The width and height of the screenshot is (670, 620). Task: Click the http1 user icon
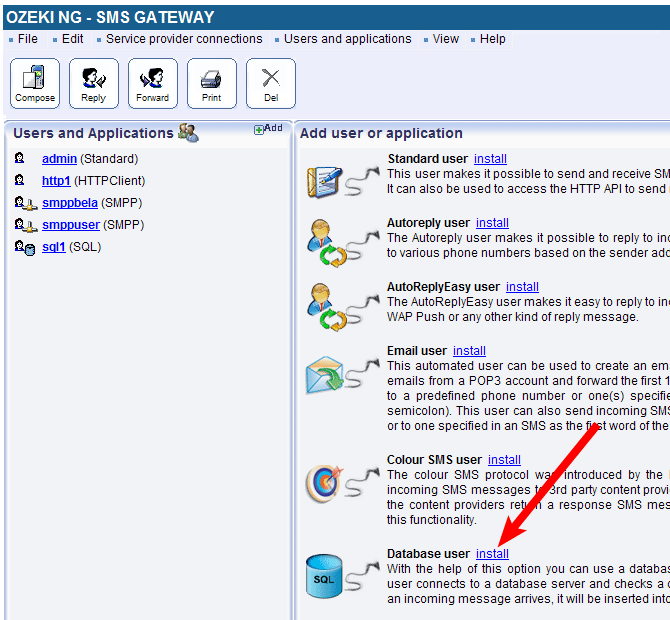tap(20, 180)
